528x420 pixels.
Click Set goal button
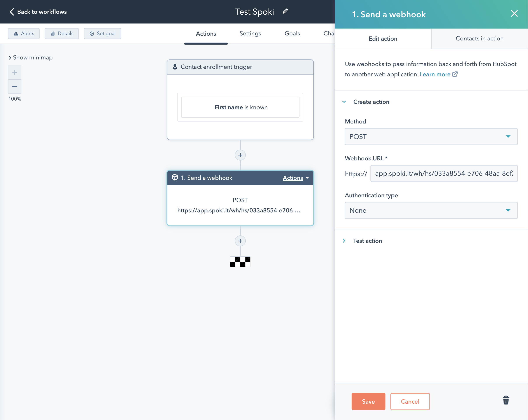[x=103, y=34]
